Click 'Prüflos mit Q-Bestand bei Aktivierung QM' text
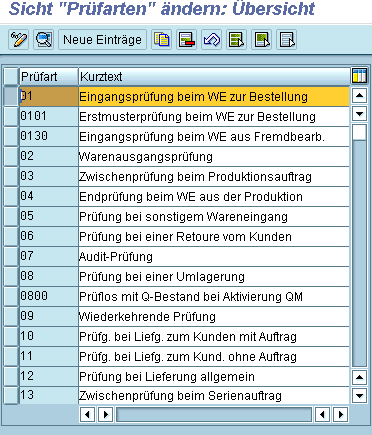 tap(191, 297)
